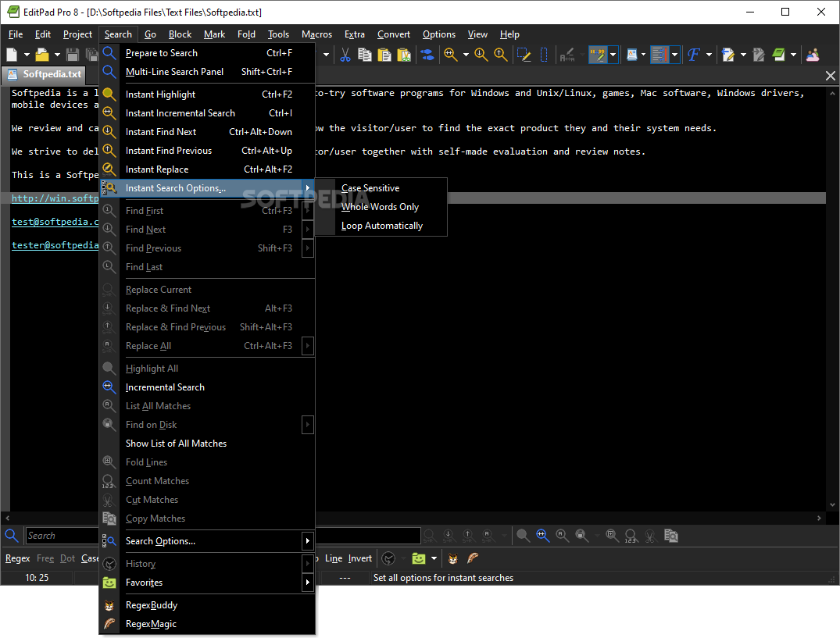Toggle the Line option in the search panel
This screenshot has height=638, width=840.
334,558
